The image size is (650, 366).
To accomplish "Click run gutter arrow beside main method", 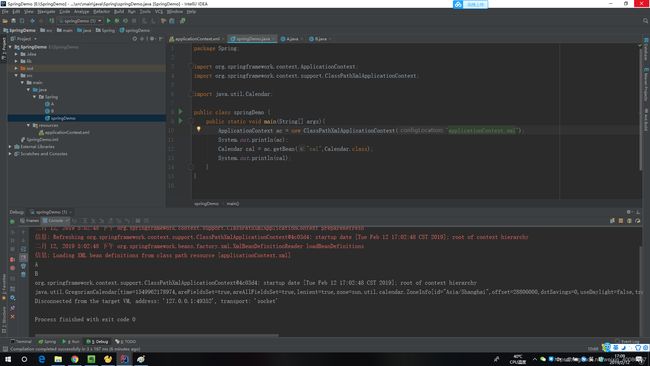I will tap(180, 121).
